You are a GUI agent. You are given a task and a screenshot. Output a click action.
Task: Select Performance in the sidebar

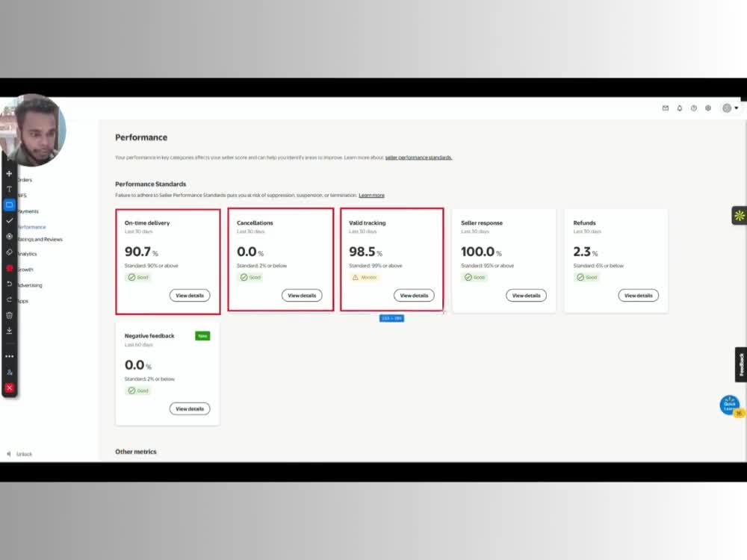pos(31,227)
